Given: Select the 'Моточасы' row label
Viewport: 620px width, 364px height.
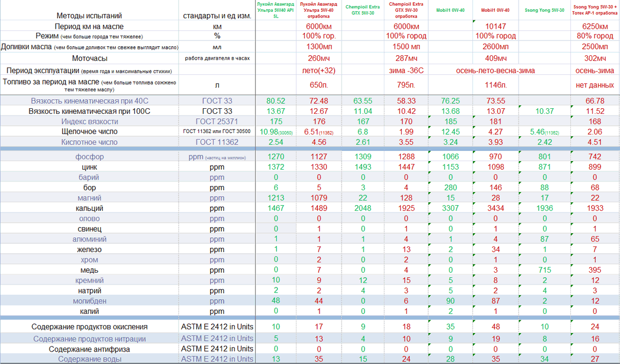Looking at the screenshot, I should tap(90, 59).
